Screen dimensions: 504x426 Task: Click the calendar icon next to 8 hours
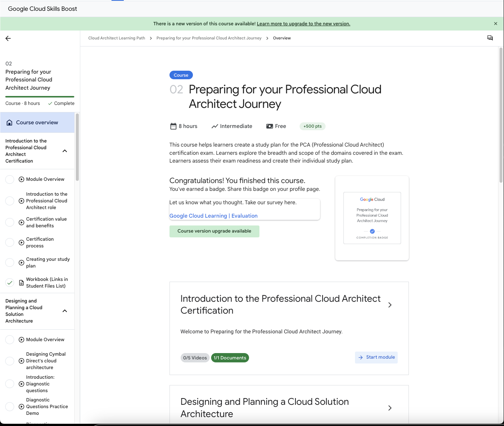(x=173, y=126)
